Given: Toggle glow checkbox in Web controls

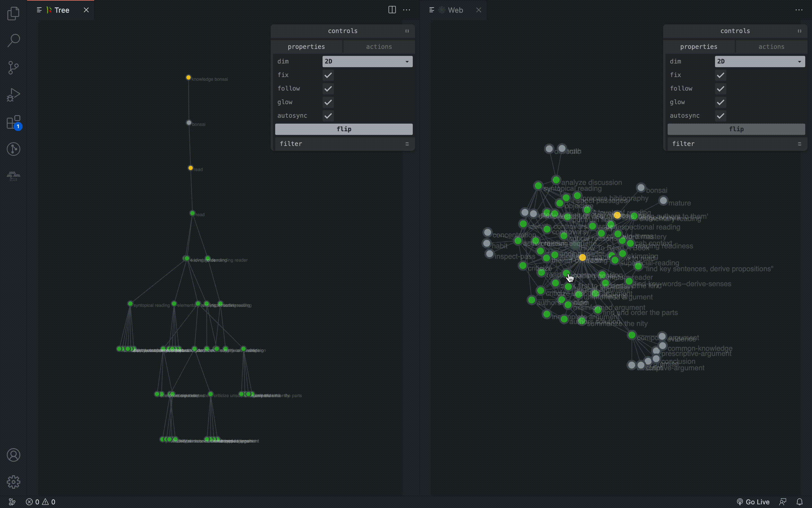Looking at the screenshot, I should click(x=721, y=102).
